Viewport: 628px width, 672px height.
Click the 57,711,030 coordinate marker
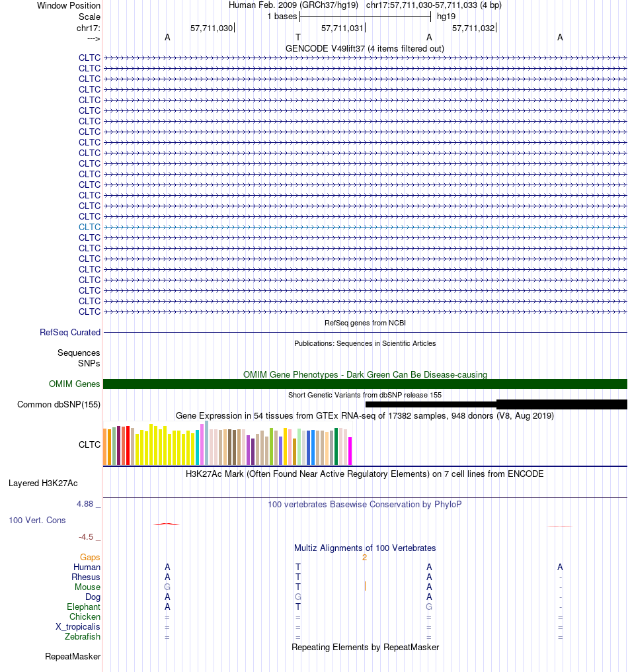click(212, 28)
